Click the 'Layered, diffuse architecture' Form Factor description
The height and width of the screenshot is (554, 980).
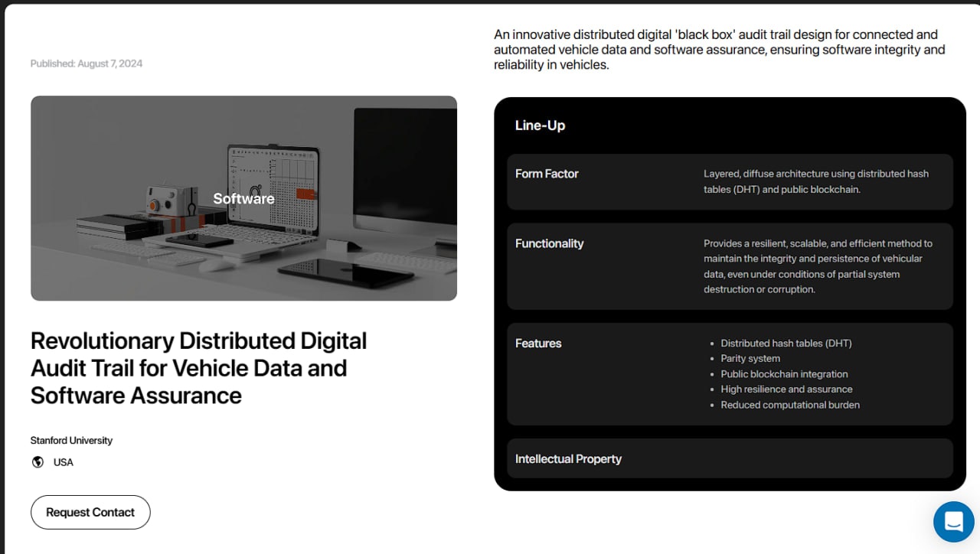(816, 181)
